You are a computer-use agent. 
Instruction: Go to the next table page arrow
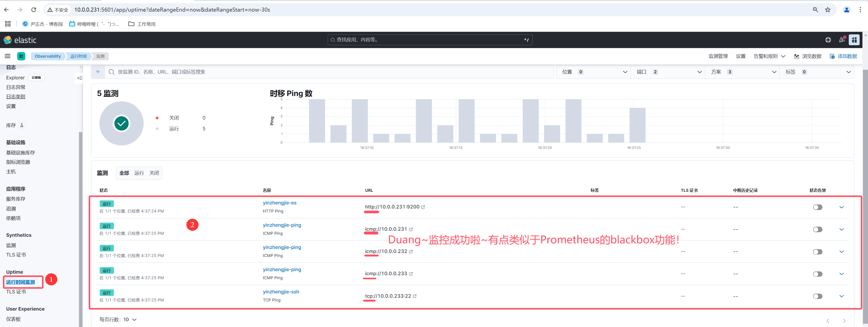(844, 321)
